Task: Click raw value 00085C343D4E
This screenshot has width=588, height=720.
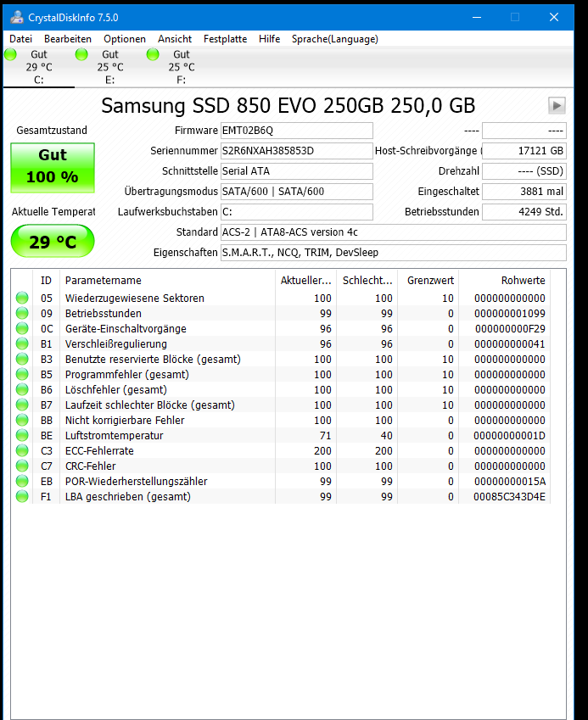Action: coord(509,496)
